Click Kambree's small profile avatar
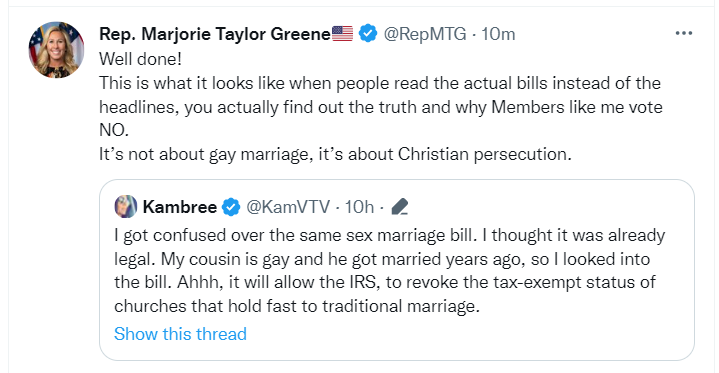Viewport: 719px width, 373px height. click(x=126, y=206)
